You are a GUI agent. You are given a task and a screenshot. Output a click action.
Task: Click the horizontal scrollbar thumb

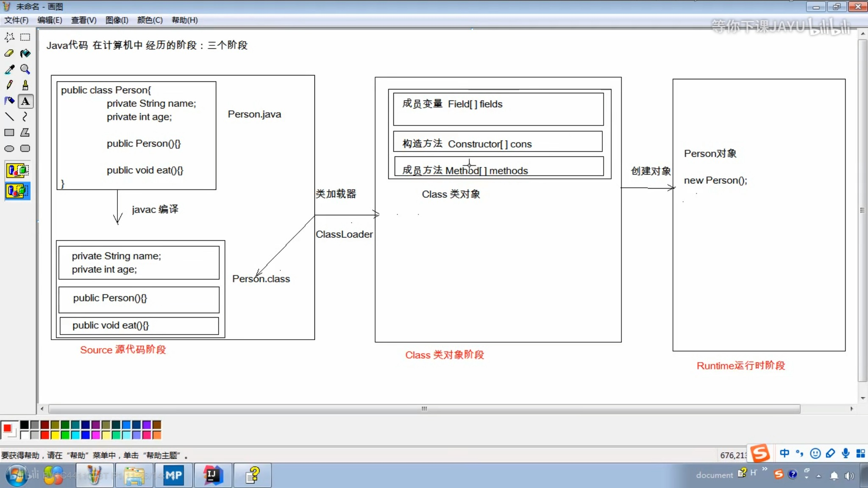coord(424,409)
